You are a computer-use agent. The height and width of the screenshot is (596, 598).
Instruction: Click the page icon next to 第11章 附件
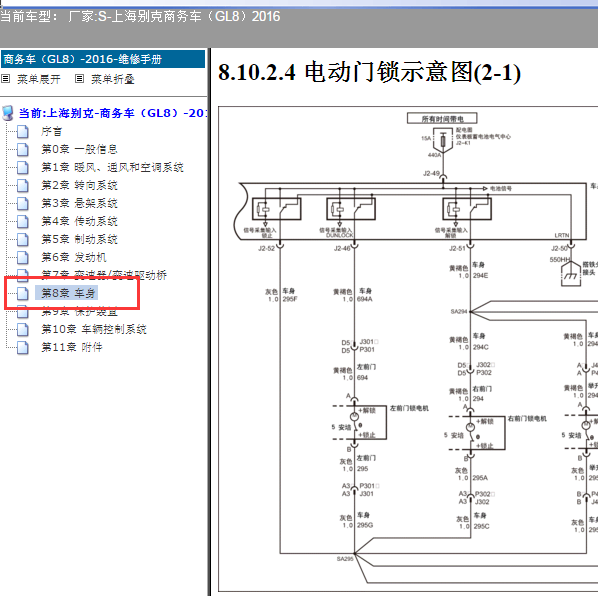coord(23,347)
